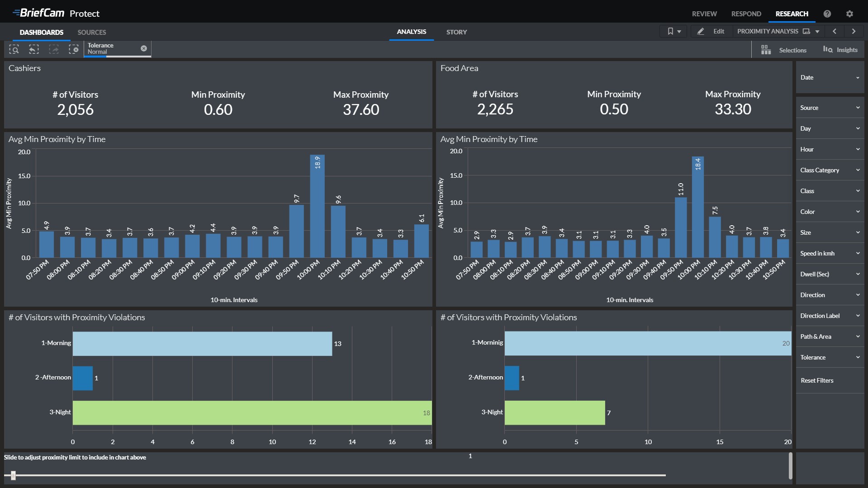Click the Food Area Max Proximity 33.30
Viewport: 868px width, 488px height.
coord(733,109)
